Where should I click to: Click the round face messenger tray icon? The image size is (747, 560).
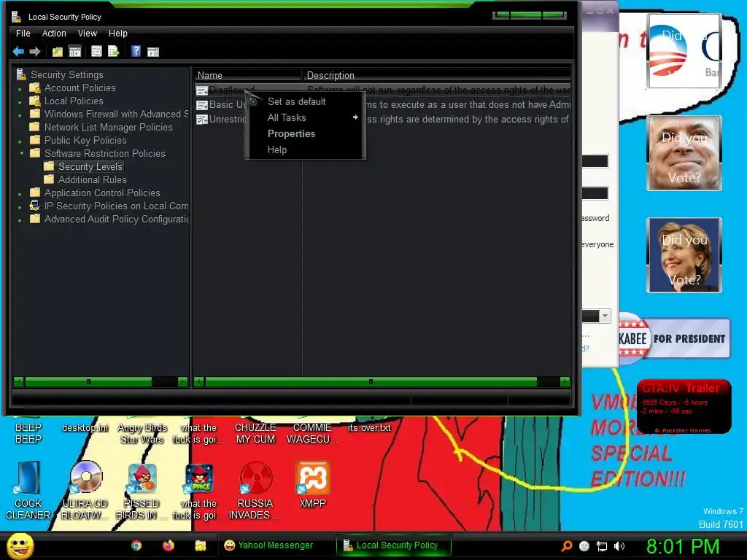584,546
